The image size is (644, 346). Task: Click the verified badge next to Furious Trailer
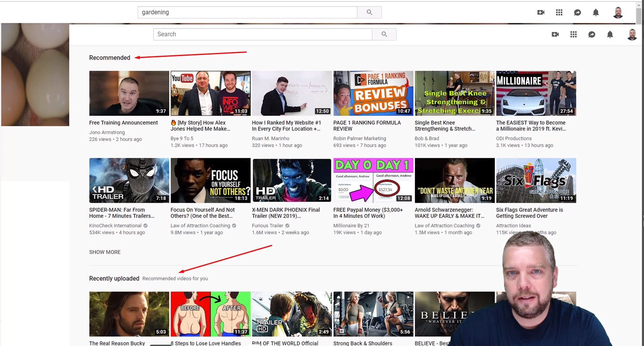pyautogui.click(x=287, y=226)
